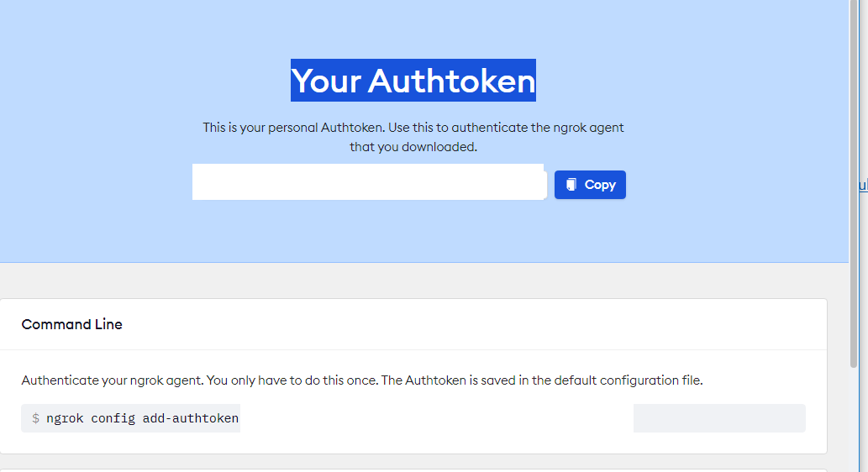Viewport: 868px width, 472px height.
Task: Focus the Authtoken text field
Action: (368, 182)
